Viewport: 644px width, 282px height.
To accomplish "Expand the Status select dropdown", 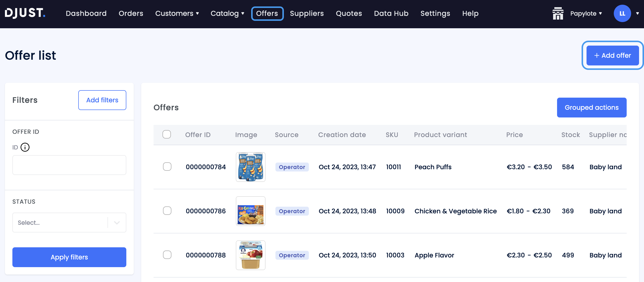I will coord(69,223).
